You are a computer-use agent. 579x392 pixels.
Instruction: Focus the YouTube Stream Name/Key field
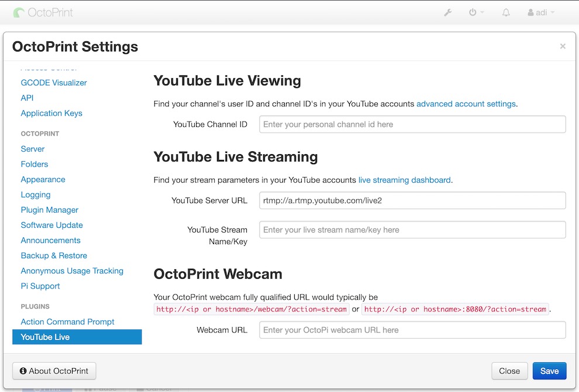coord(412,230)
